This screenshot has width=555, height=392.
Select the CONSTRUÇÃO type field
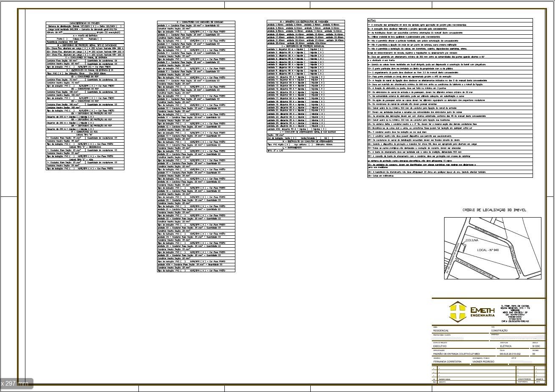click(x=500, y=331)
